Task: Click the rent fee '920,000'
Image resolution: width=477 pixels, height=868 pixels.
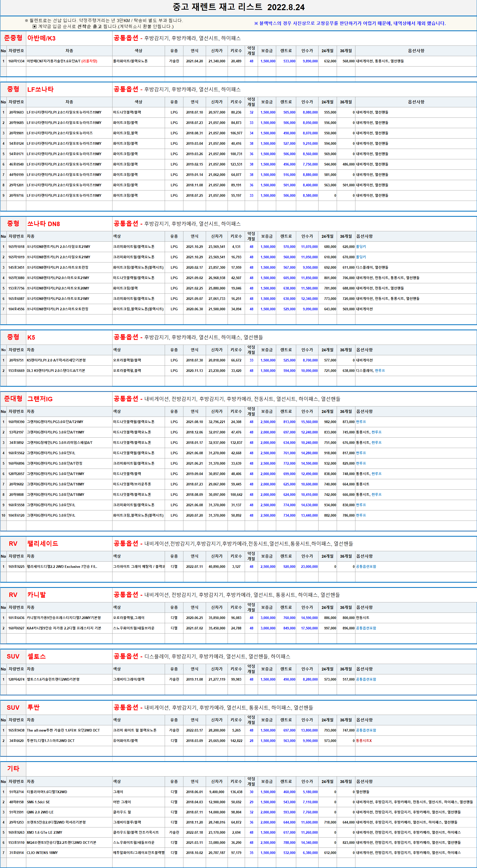Action: [289, 567]
